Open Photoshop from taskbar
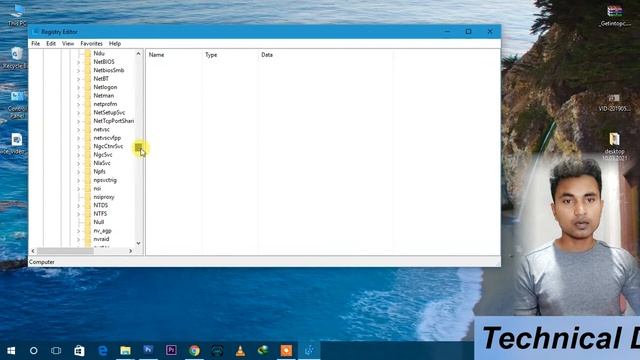The width and height of the screenshot is (640, 360). (148, 350)
